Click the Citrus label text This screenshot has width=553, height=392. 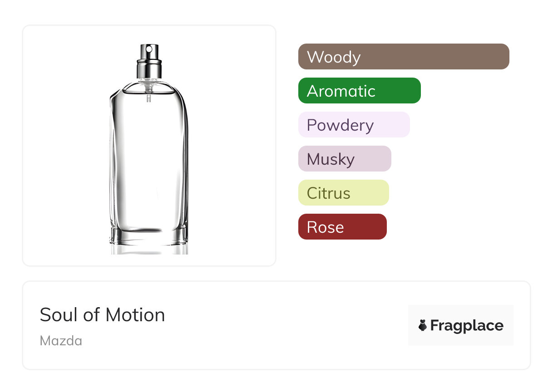[x=328, y=193]
